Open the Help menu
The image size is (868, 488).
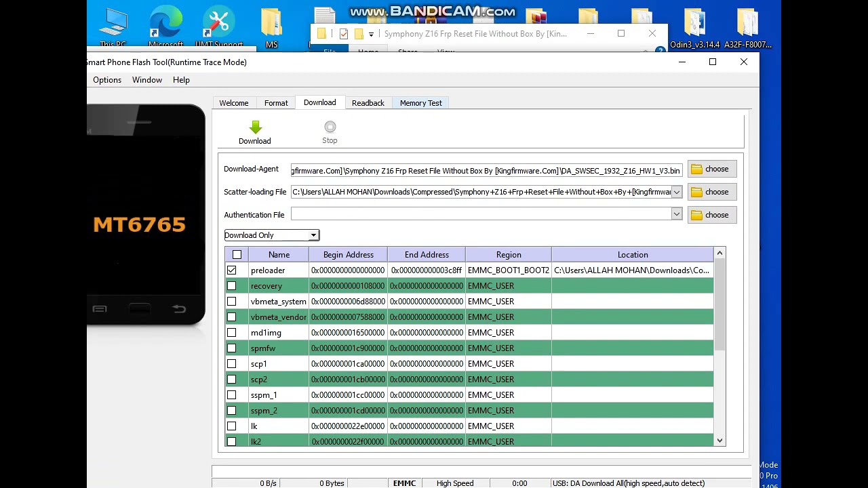[x=181, y=80]
